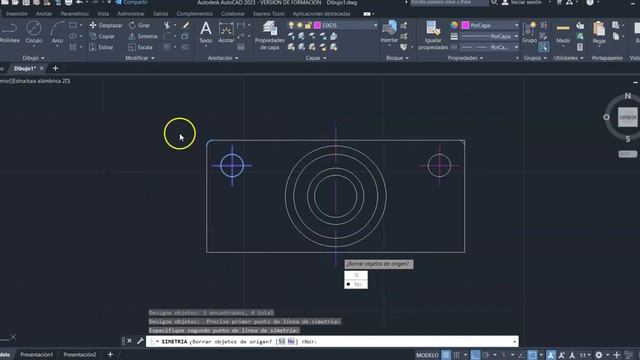
Task: Click the Desplazar (move) tool
Action: 106,25
